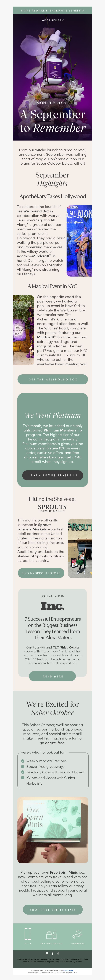Open the Sprouts storefront photo
Viewport: 105px width, 980px height.
click(x=80, y=548)
